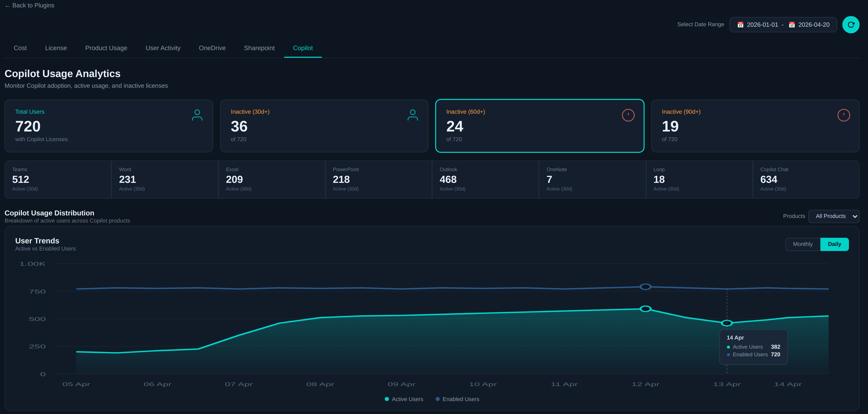868x414 pixels.
Task: Open the Cost tab
Action: click(x=20, y=48)
